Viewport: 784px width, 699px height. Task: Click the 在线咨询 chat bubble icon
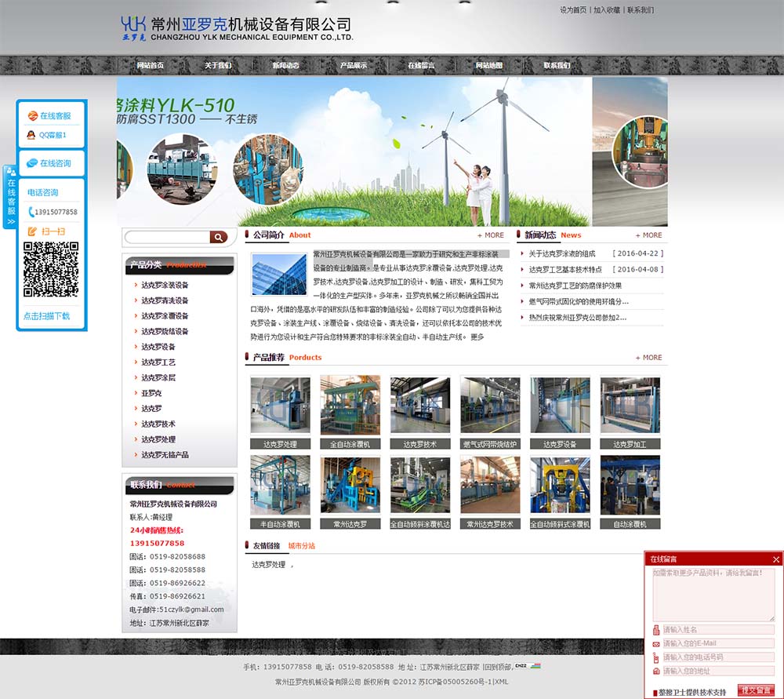point(32,163)
